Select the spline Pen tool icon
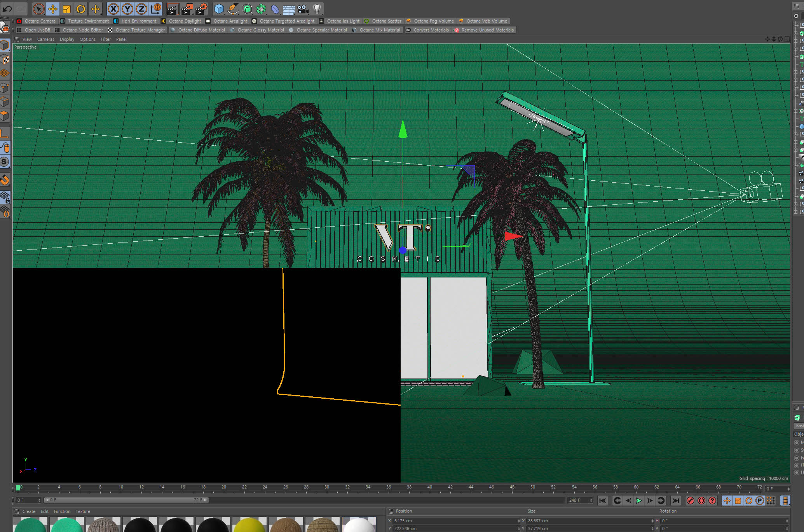The height and width of the screenshot is (532, 804). click(233, 9)
